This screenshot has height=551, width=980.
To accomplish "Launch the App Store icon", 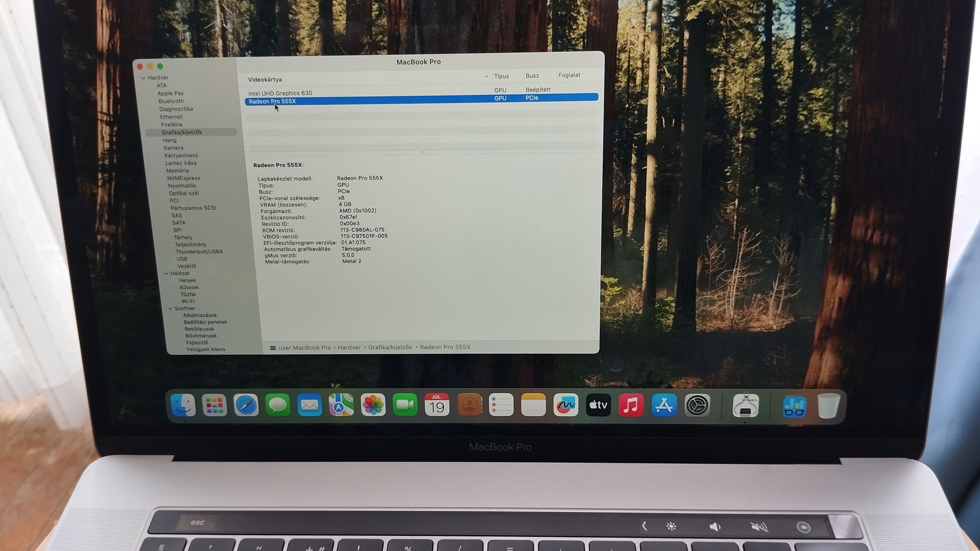I will pos(664,405).
